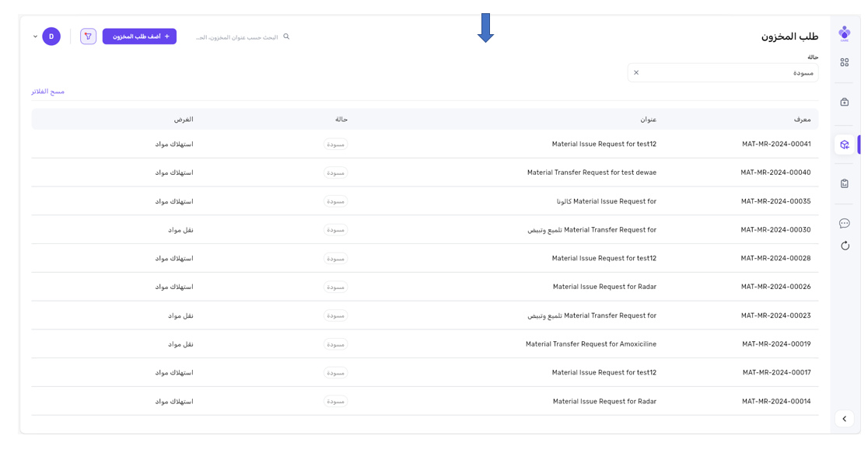This screenshot has width=868, height=460.
Task: Click the stock title search field
Action: pyautogui.click(x=237, y=37)
